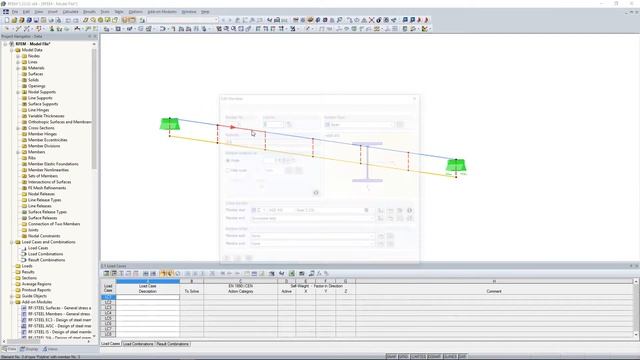Select row LC1 header in table
640x360 pixels.
pyautogui.click(x=108, y=297)
